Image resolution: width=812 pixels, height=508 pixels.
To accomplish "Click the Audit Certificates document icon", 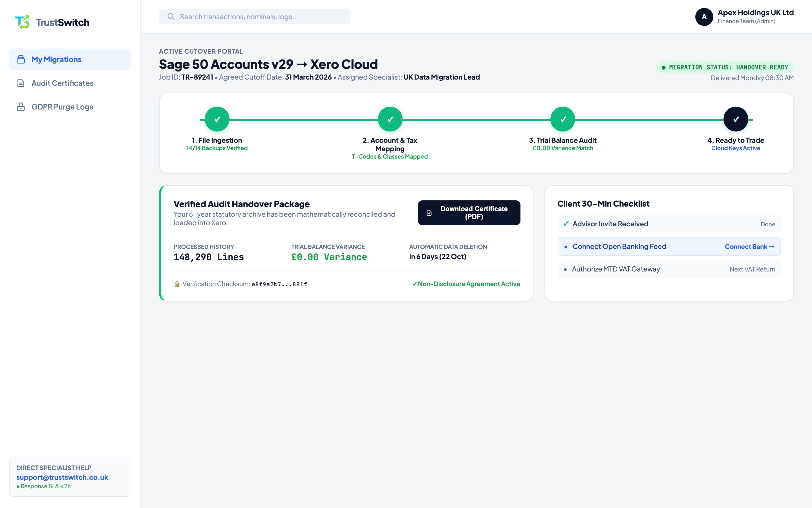I will [21, 83].
